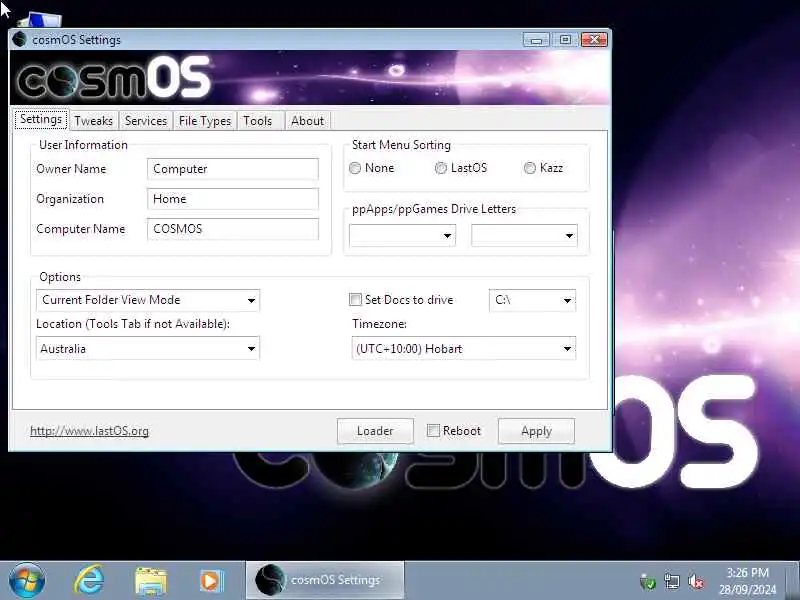Close the cosmOS Settings window

point(594,40)
